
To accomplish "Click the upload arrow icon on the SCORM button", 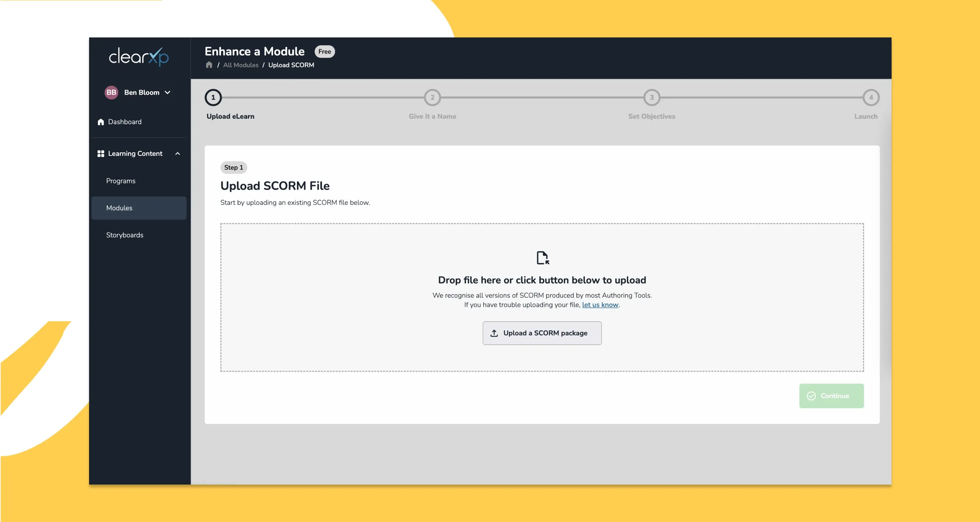I will (494, 333).
